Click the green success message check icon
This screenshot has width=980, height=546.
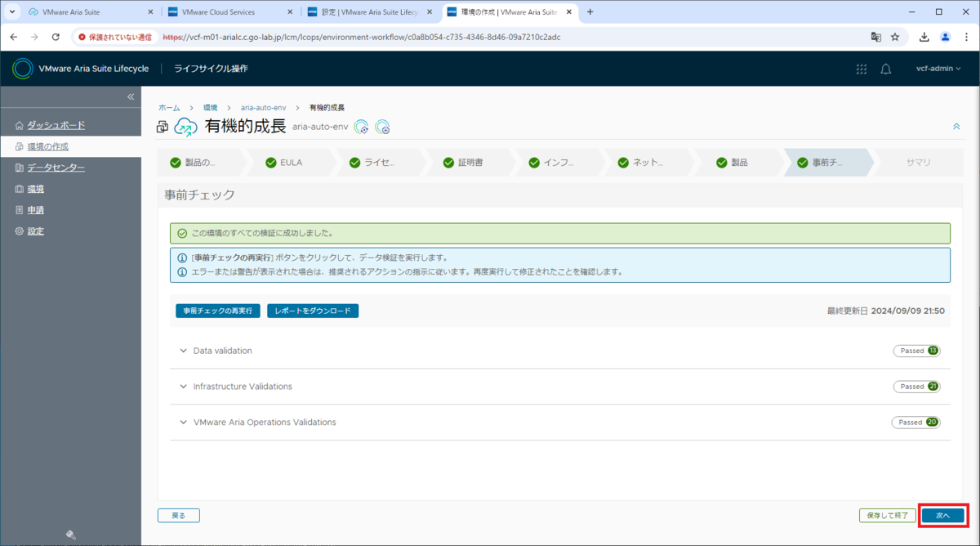[182, 233]
